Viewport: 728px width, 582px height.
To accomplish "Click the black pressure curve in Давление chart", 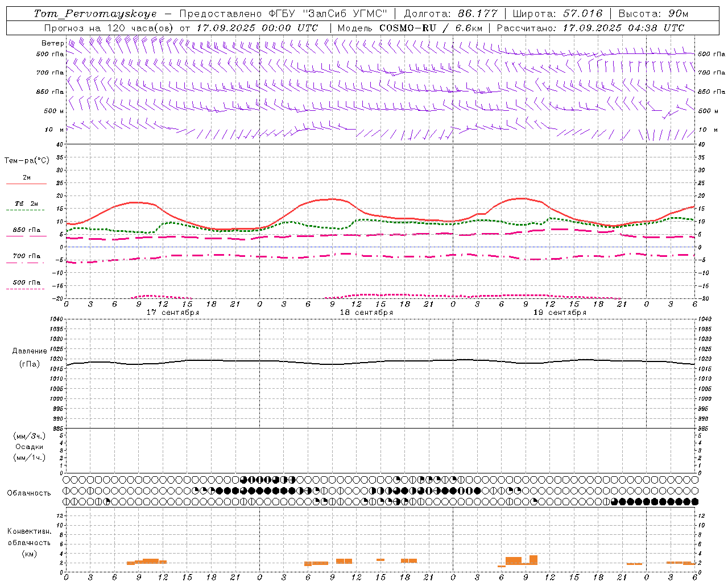I will pyautogui.click(x=381, y=361).
